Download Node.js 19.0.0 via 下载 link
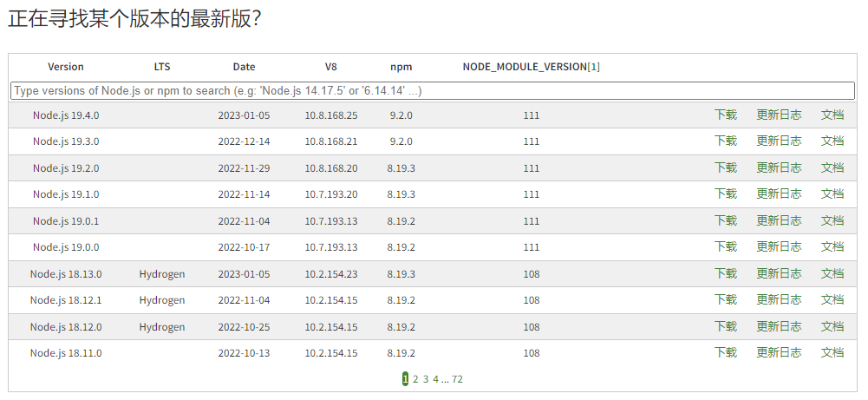This screenshot has height=400, width=868. click(725, 247)
